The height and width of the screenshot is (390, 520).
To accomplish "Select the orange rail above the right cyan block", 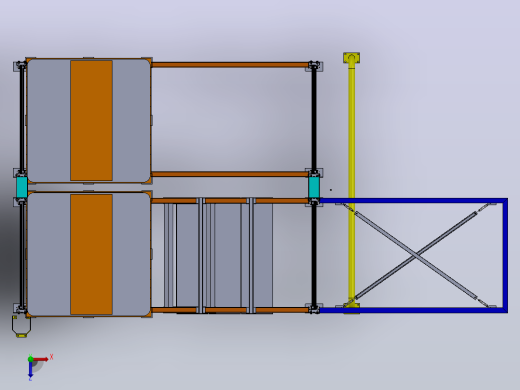I will (x=230, y=174).
